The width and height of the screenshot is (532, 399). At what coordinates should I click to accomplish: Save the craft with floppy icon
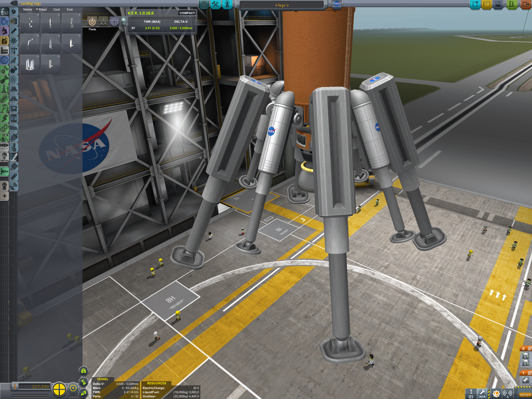498,4
